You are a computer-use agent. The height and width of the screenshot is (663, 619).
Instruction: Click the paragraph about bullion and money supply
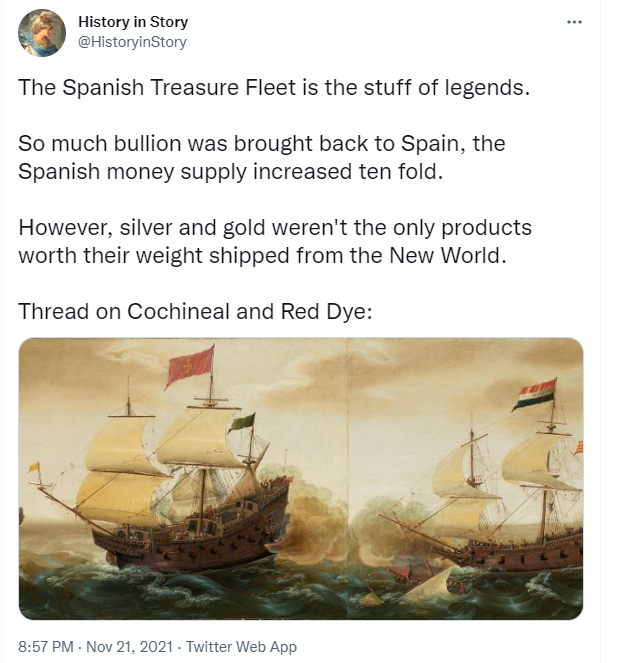pyautogui.click(x=262, y=157)
